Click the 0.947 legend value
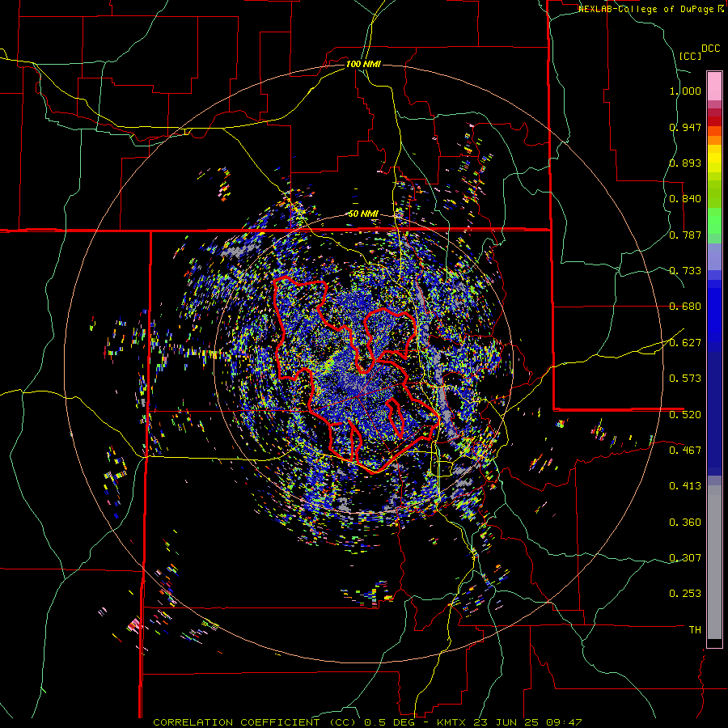The height and width of the screenshot is (728, 728). coord(685,127)
